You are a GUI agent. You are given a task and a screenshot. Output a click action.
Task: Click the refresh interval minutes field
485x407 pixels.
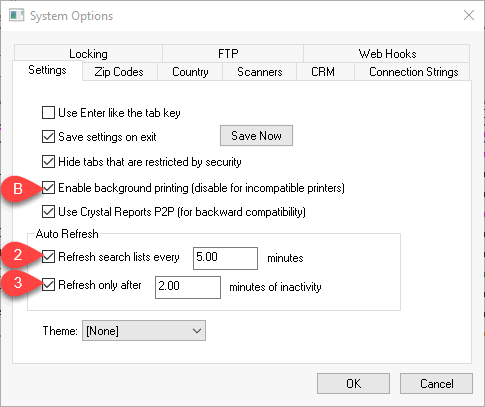coord(225,258)
